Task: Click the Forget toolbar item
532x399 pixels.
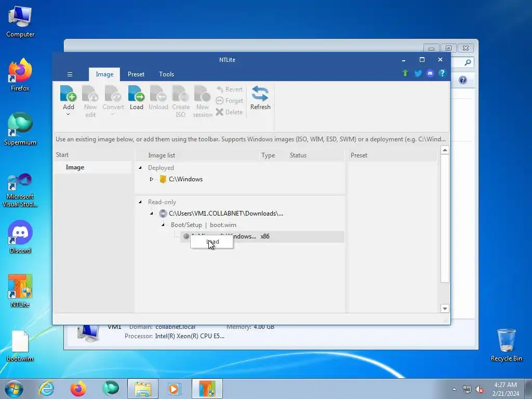Action: point(230,101)
